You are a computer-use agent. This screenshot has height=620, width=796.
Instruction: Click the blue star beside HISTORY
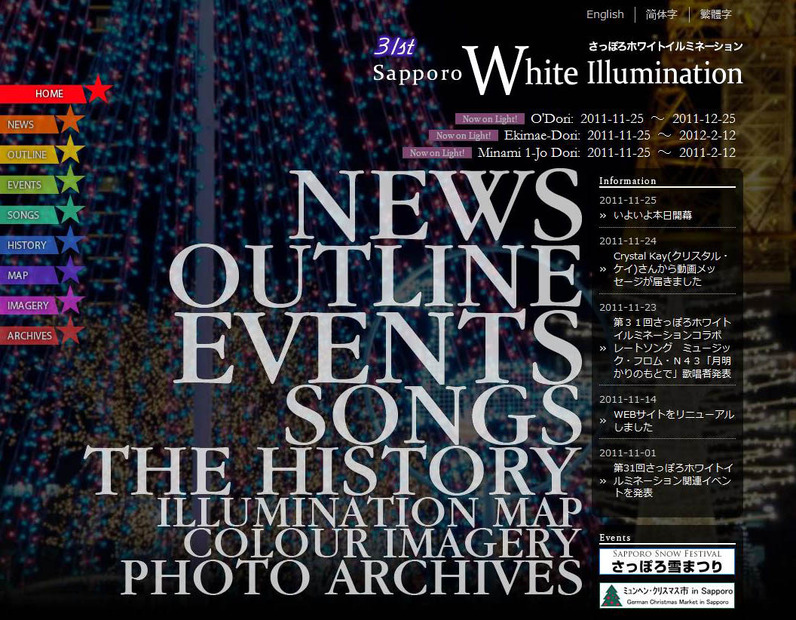[70, 241]
